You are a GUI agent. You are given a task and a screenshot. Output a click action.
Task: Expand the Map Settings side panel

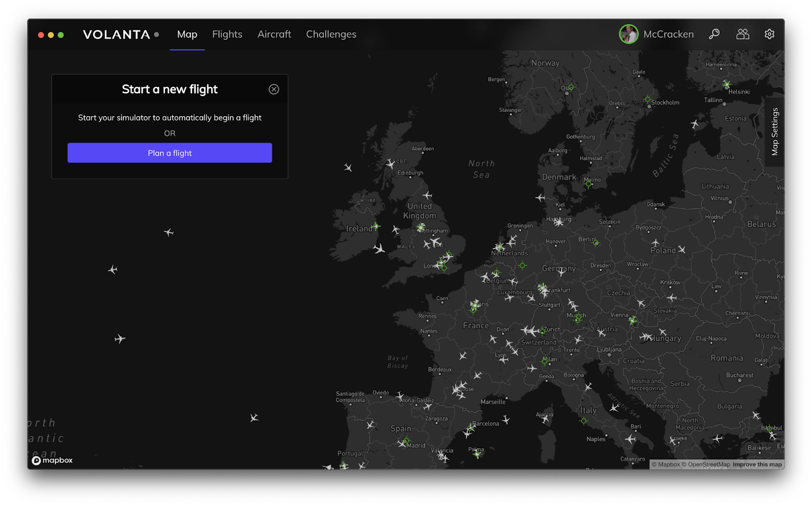pyautogui.click(x=774, y=131)
